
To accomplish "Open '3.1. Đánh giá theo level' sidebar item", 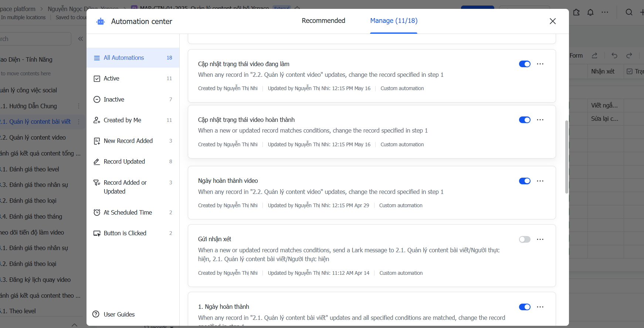I will tap(30, 169).
